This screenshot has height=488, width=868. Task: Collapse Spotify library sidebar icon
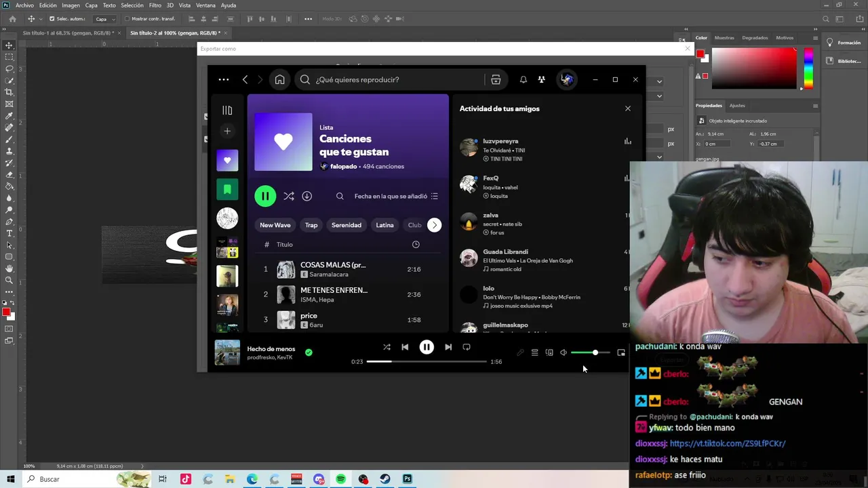tap(227, 110)
